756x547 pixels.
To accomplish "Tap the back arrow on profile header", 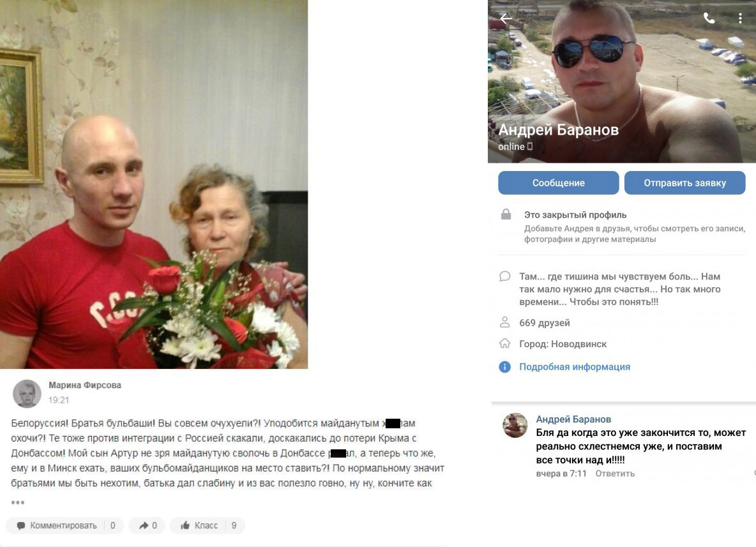I will tap(506, 19).
